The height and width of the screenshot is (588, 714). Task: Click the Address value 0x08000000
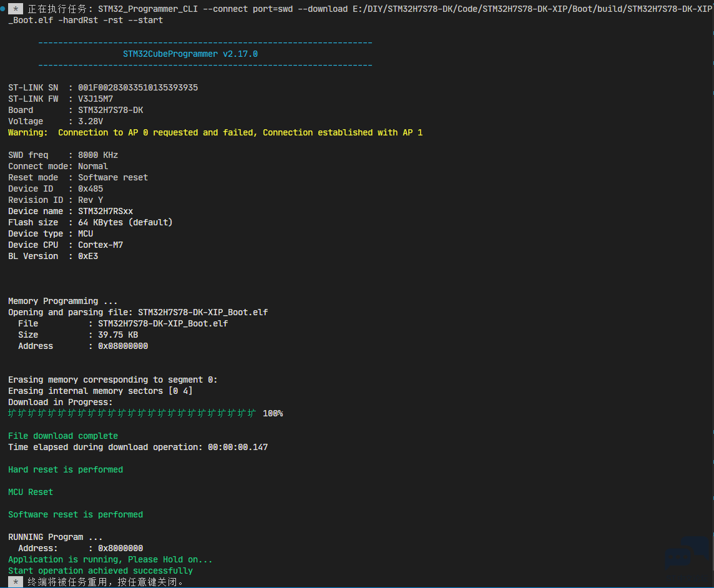click(x=123, y=346)
